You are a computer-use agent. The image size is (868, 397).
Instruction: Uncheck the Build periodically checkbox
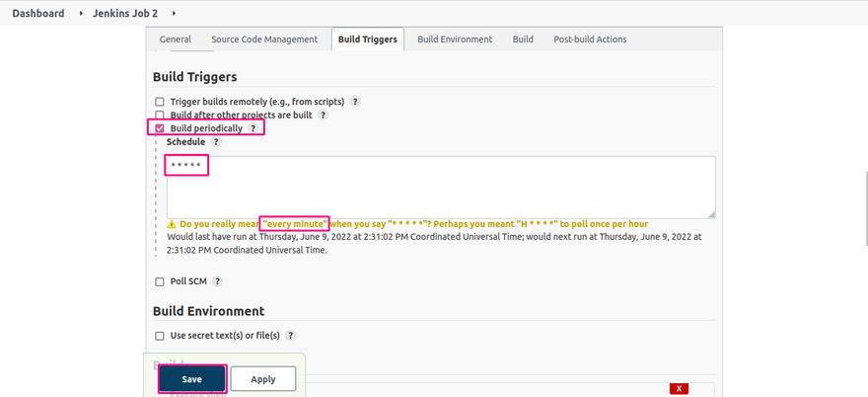tap(160, 128)
